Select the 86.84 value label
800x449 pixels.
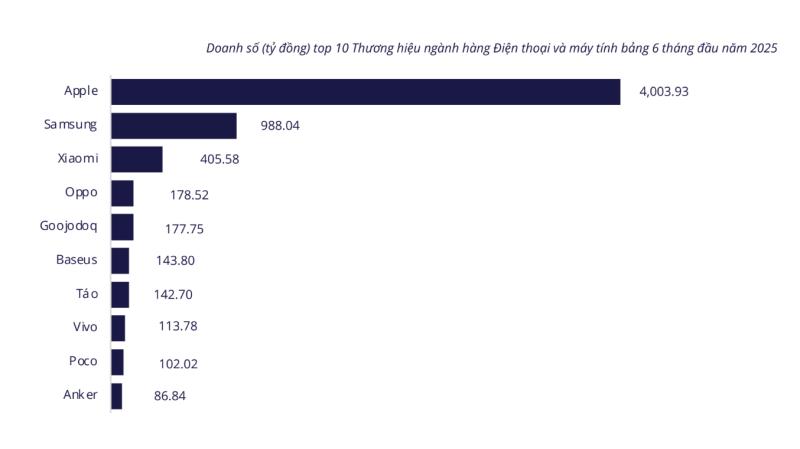[170, 396]
